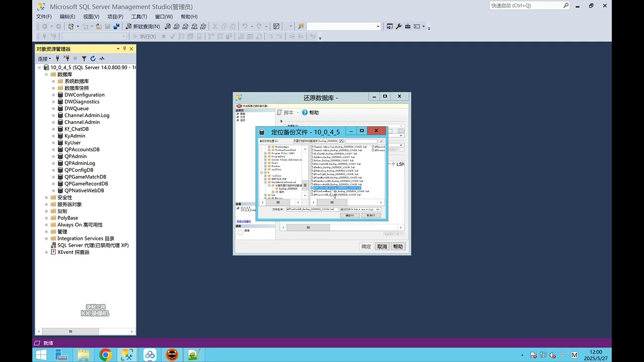This screenshot has height=362, width=644.
Task: Select the backup_20250526 folder in tree
Action: pos(287,189)
